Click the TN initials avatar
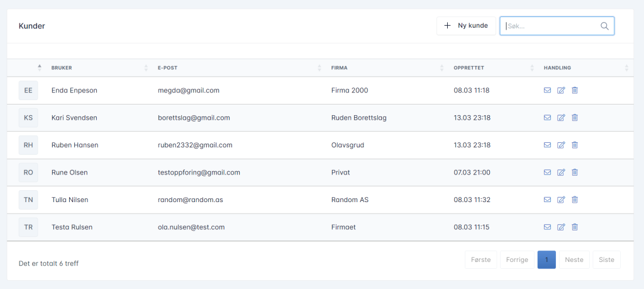This screenshot has width=644, height=289. [28, 200]
